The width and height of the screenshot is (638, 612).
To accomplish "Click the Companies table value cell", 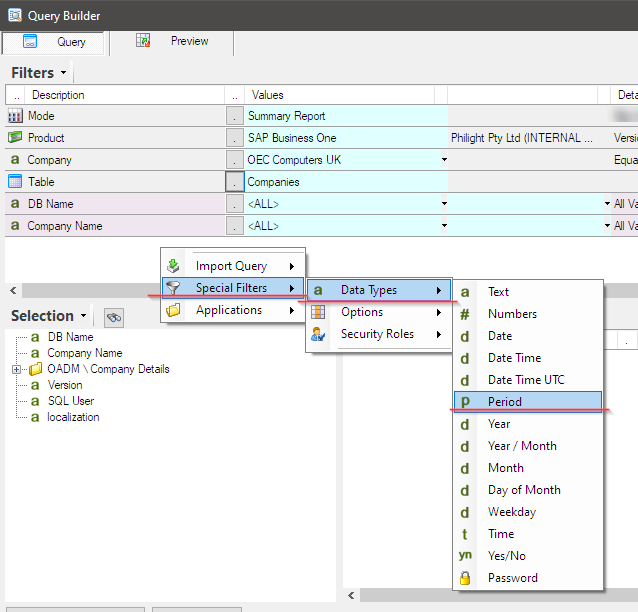I will pos(346,182).
